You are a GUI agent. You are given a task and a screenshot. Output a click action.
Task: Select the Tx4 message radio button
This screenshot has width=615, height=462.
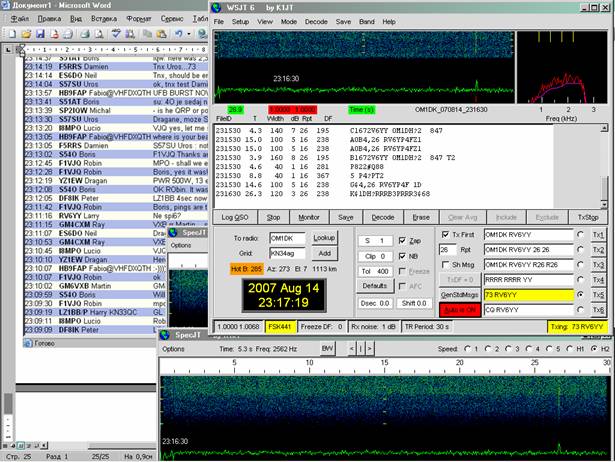580,280
